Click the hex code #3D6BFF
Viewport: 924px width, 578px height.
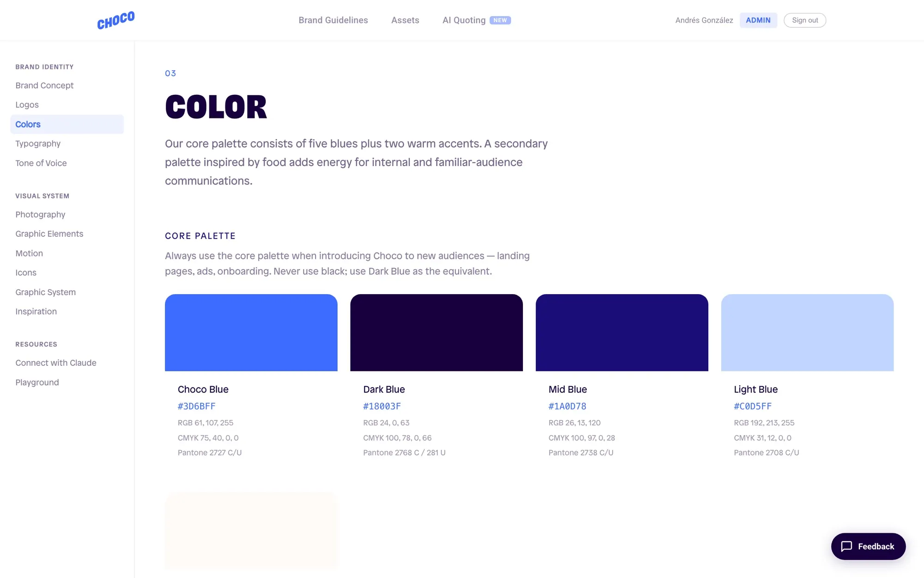tap(197, 406)
